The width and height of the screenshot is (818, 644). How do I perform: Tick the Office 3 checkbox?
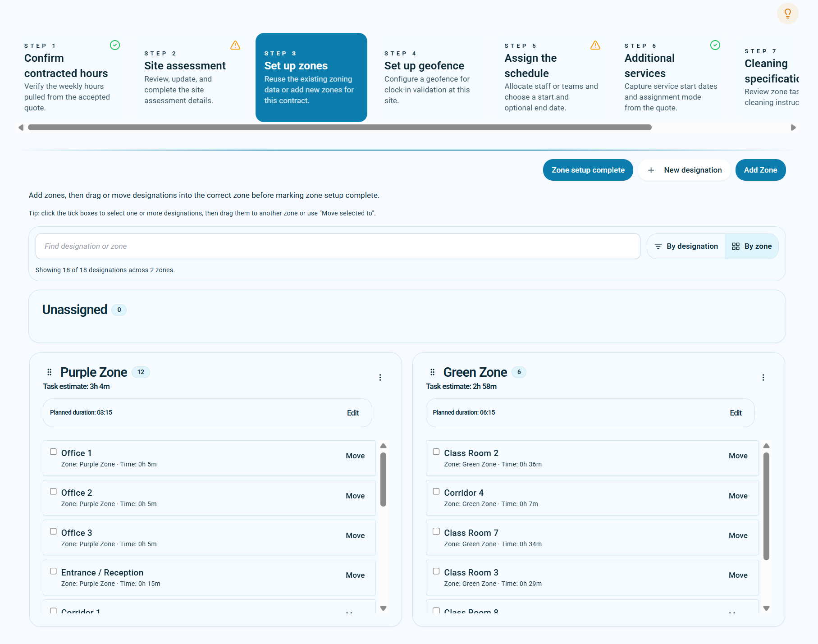(x=53, y=531)
